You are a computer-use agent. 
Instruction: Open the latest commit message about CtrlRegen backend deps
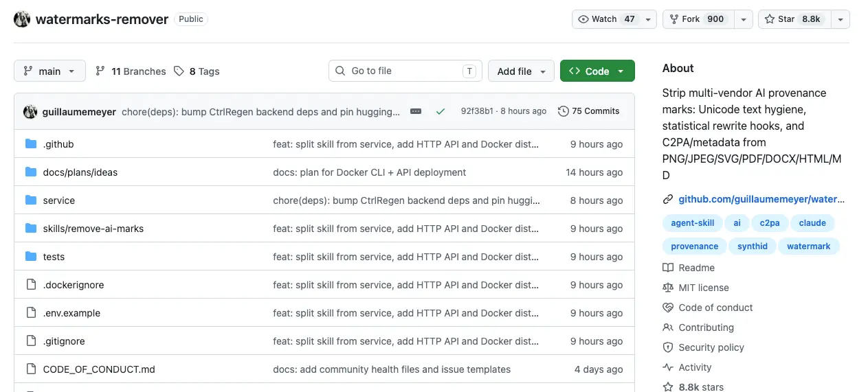[x=261, y=111]
